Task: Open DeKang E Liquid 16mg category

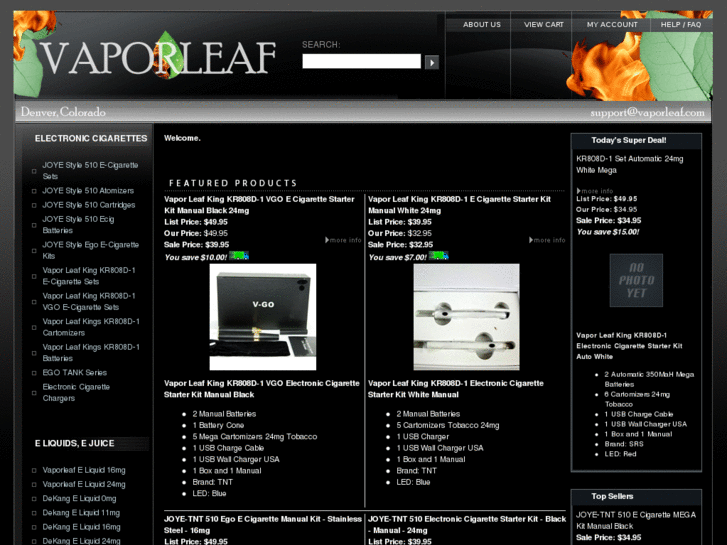Action: pos(81,527)
